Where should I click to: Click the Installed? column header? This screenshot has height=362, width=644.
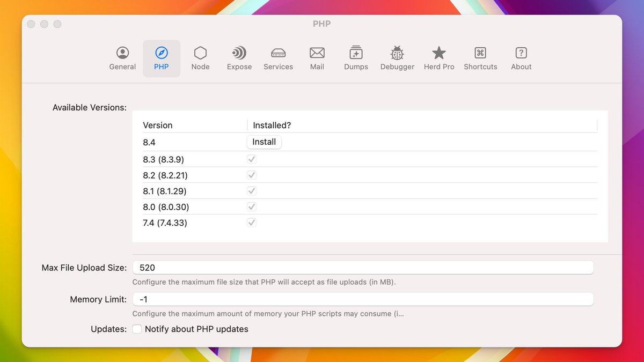coord(272,125)
